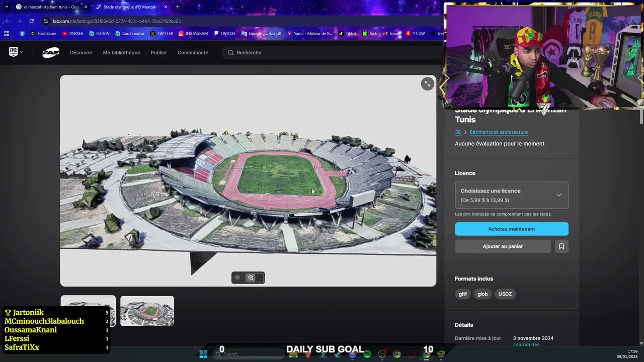Open the Card creator bookmark
The height and width of the screenshot is (362, 644).
(x=129, y=34)
